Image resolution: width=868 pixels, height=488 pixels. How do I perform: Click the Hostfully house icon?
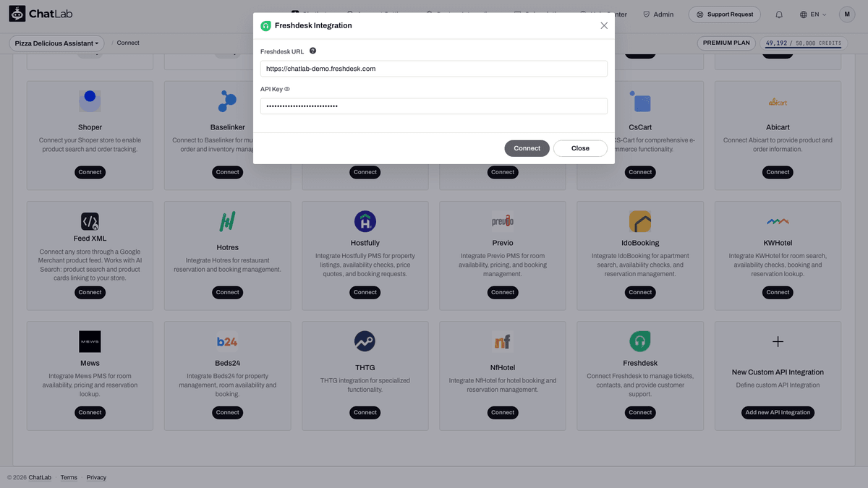tap(365, 221)
